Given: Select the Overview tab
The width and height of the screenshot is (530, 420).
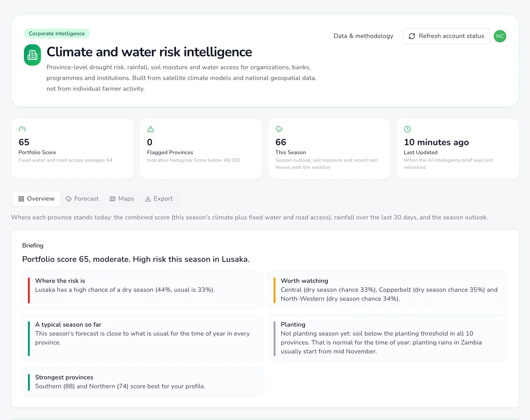Looking at the screenshot, I should [x=36, y=199].
